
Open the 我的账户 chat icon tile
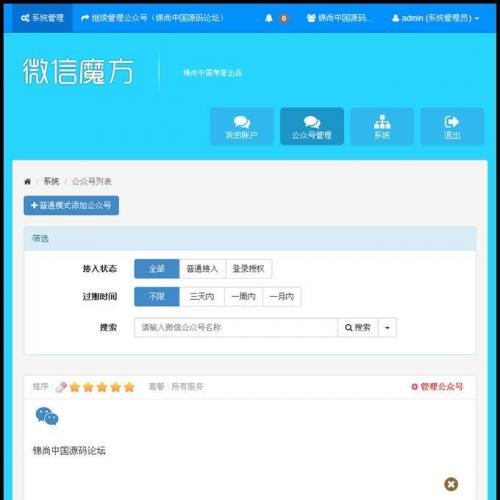point(242,126)
